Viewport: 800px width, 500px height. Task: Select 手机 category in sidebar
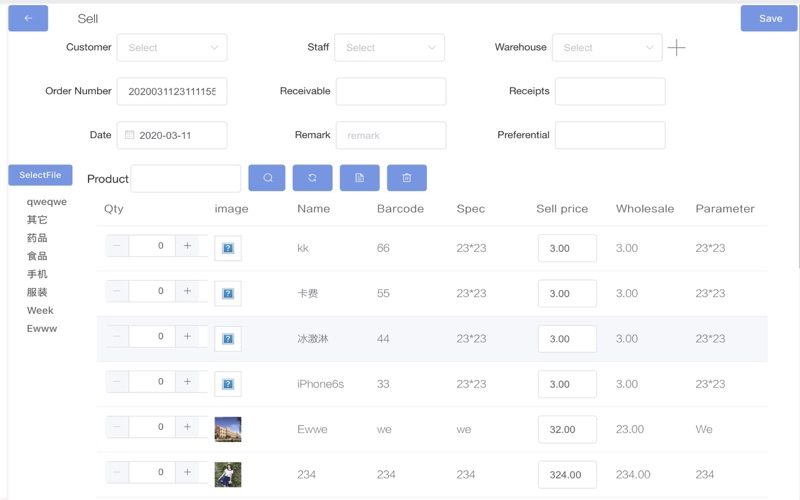37,274
